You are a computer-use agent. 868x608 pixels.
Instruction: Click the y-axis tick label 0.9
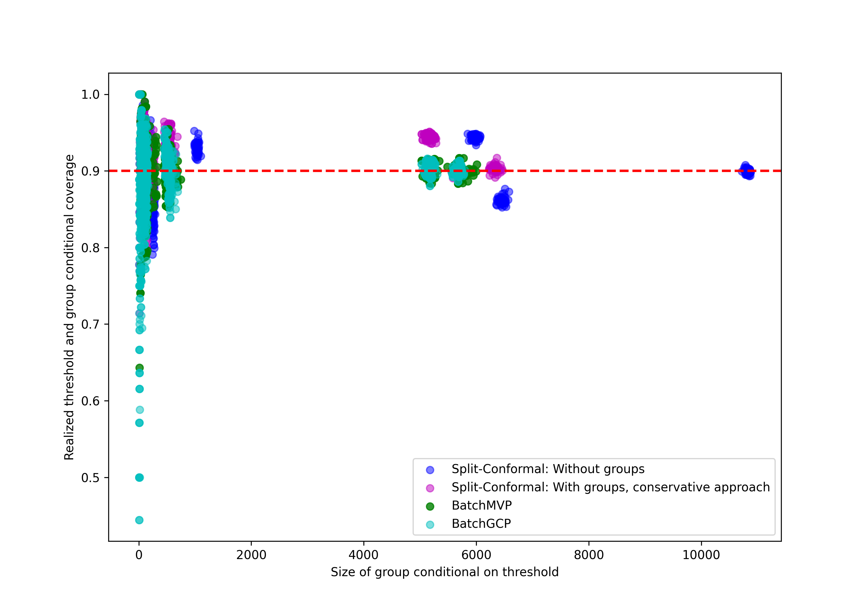[90, 171]
